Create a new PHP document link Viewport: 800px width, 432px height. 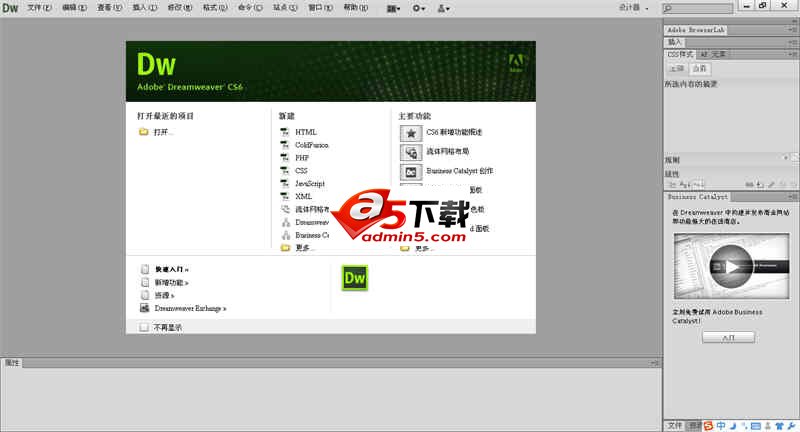302,158
